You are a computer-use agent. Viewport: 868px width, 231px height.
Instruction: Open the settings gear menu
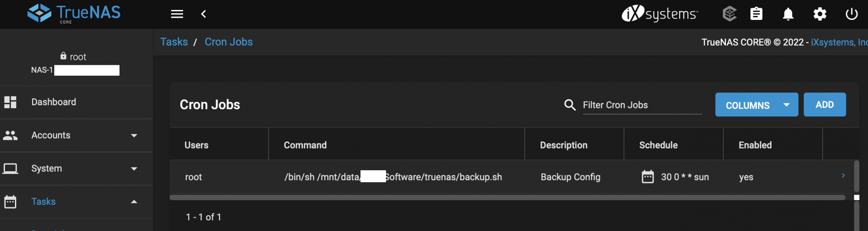820,14
